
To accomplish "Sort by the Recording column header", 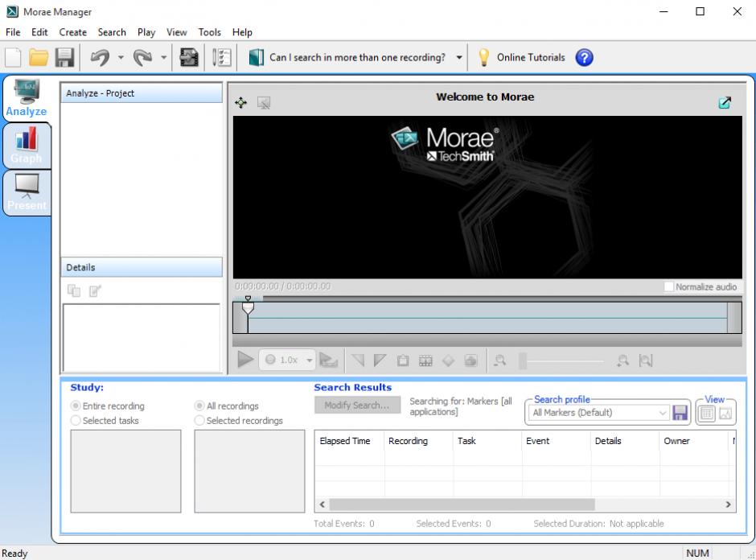I will point(418,441).
